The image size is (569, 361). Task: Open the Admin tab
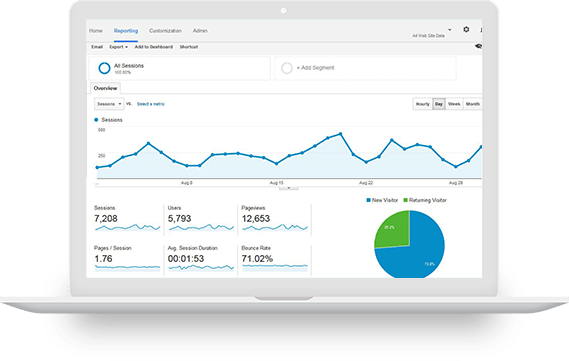click(200, 31)
